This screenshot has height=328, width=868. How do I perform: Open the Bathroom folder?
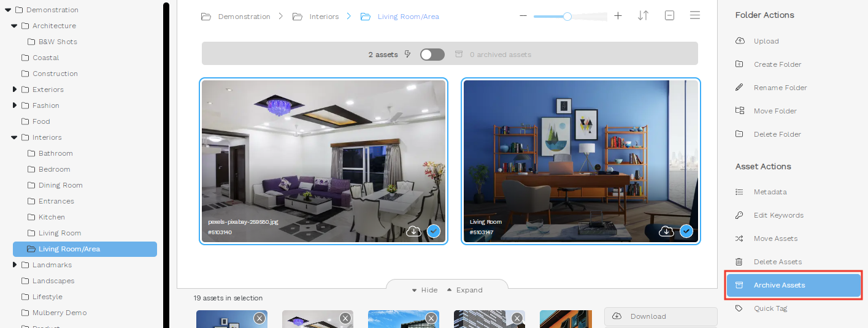click(56, 153)
